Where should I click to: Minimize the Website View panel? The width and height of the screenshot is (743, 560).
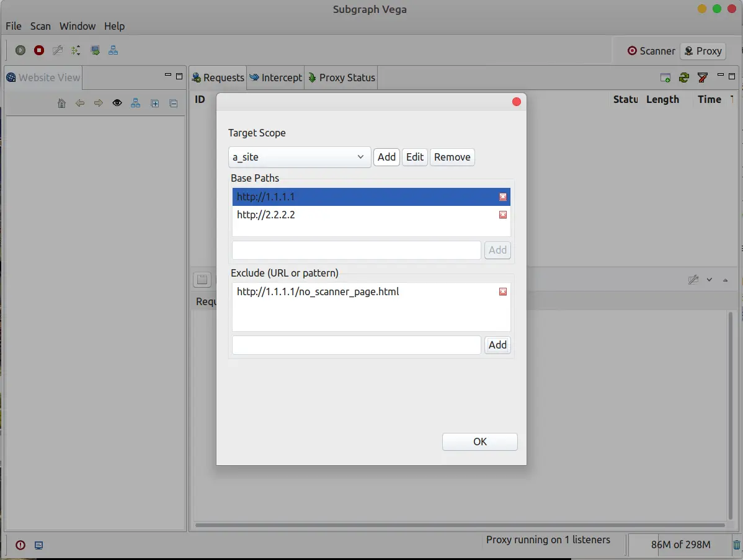[x=167, y=75]
